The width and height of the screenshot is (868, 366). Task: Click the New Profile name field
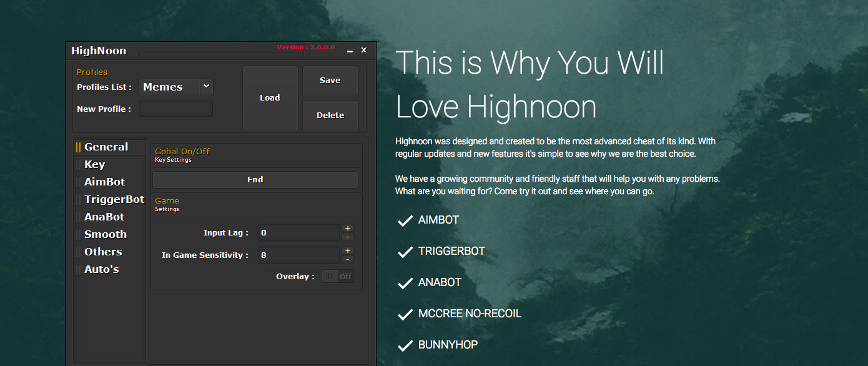tap(175, 109)
